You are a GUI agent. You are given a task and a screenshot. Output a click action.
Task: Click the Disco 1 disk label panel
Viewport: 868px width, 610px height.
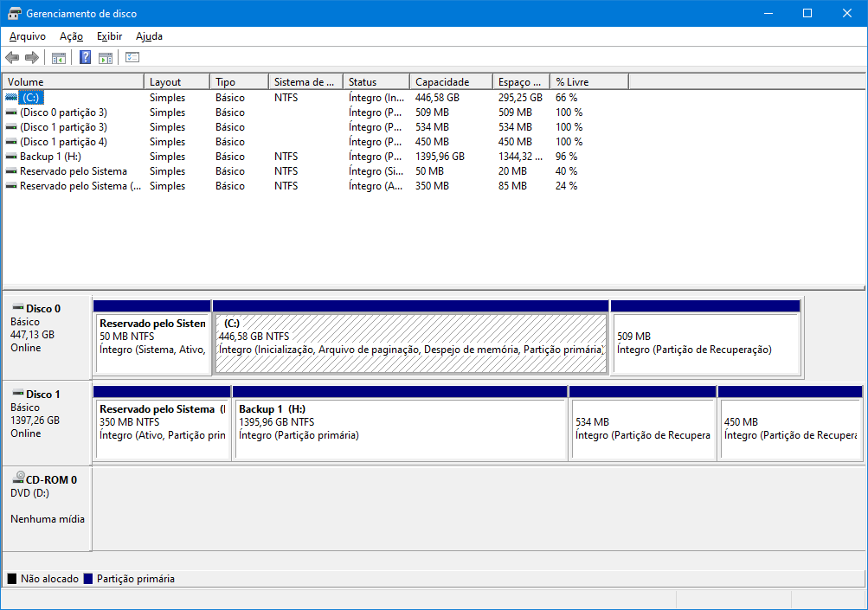click(47, 423)
